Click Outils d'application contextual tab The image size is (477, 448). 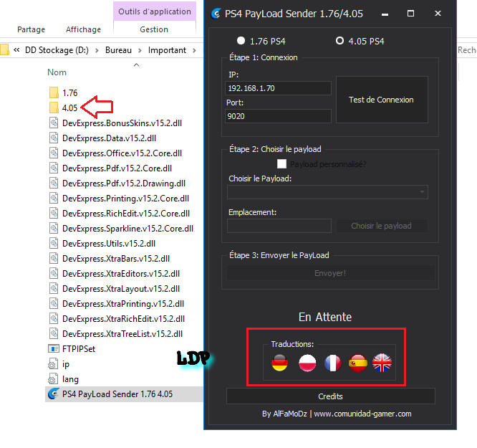[x=155, y=11]
